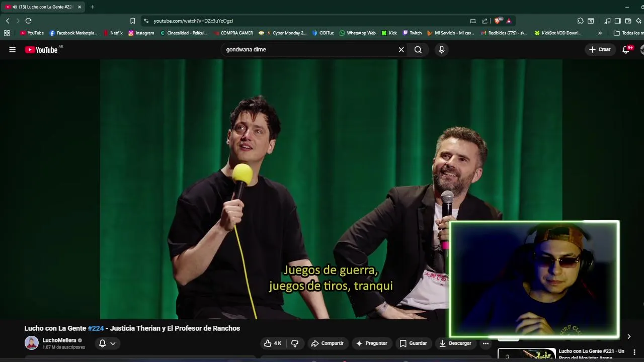The height and width of the screenshot is (362, 644).
Task: Open the KickBot VOD Downloader bookmark
Action: (558, 33)
